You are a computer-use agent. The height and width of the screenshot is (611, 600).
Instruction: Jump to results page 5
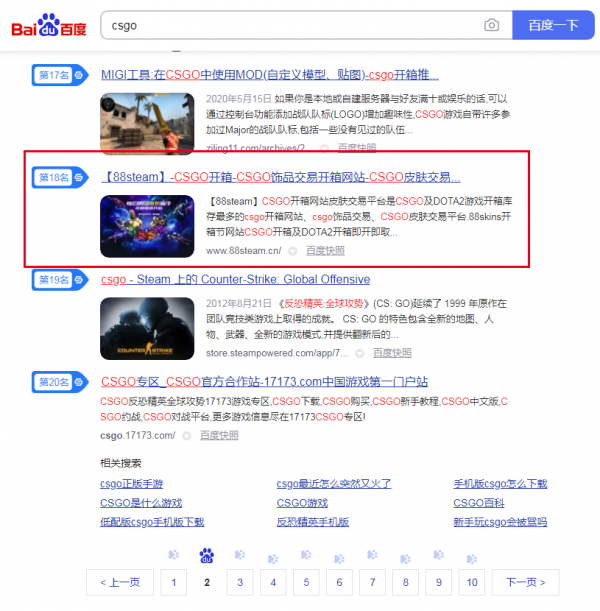306,582
